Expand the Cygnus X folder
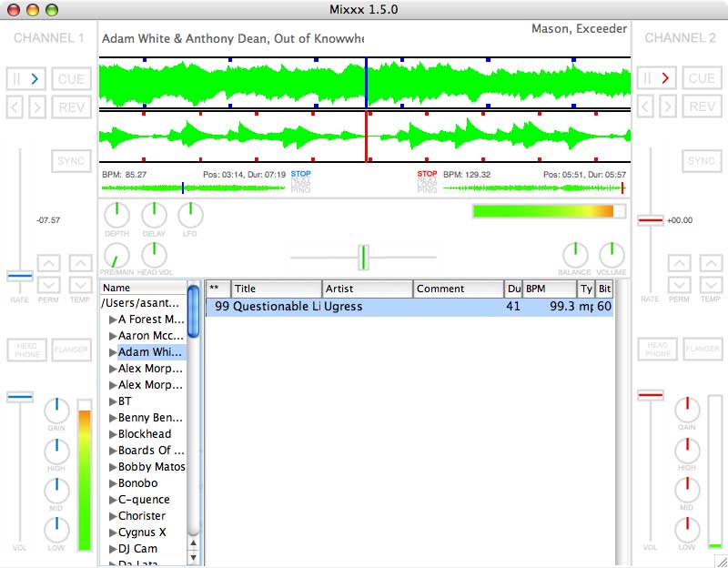 click(112, 532)
